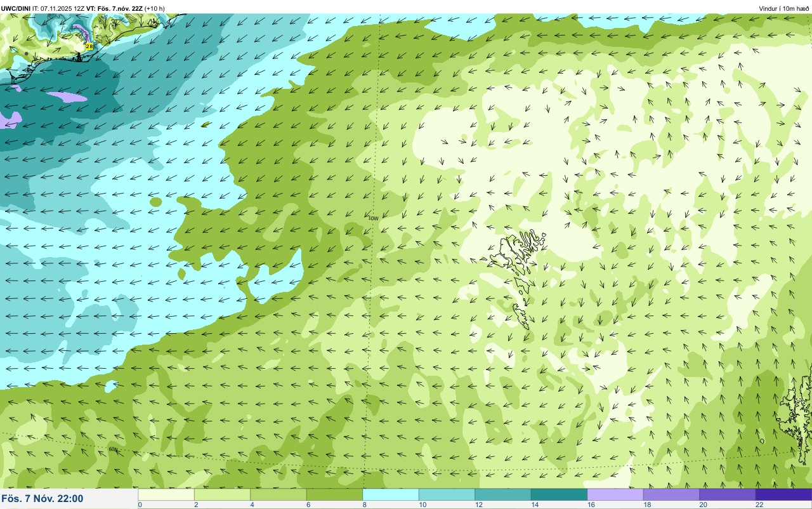Click the 4–6 m/s green legend swatch
The width and height of the screenshot is (812, 509).
coord(278,494)
